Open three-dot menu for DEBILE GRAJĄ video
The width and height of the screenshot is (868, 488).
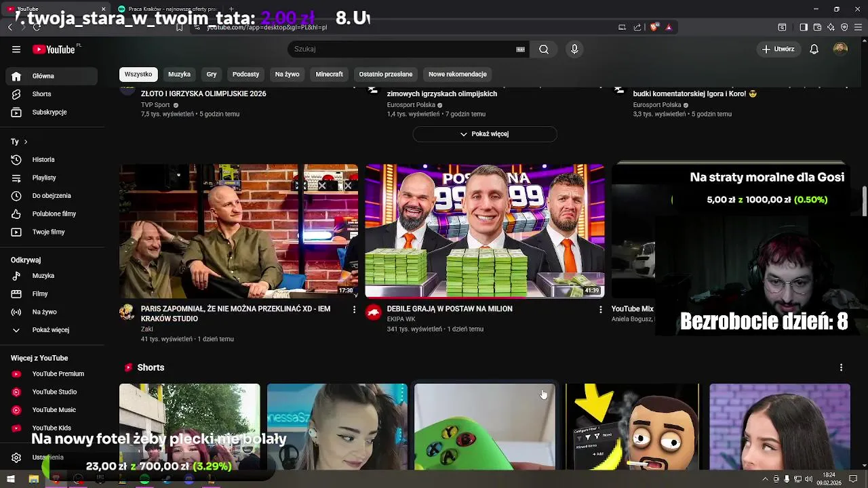pyautogui.click(x=600, y=309)
